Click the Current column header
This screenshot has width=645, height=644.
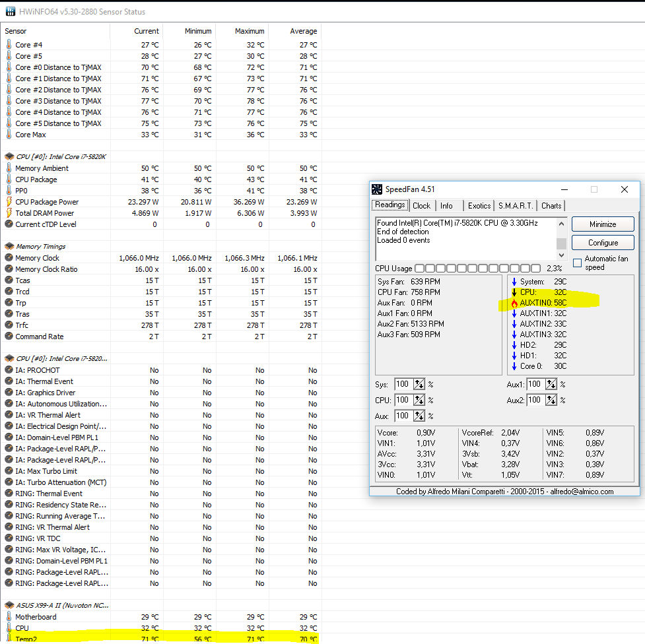pos(137,31)
